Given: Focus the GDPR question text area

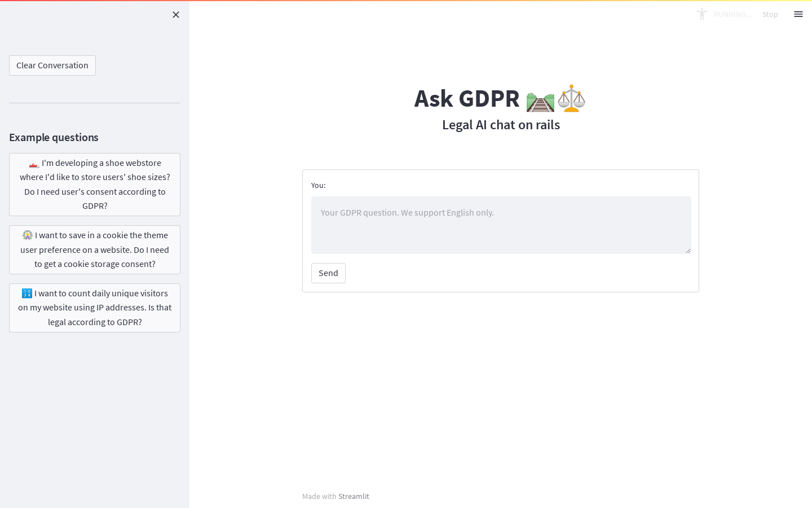Looking at the screenshot, I should [x=501, y=225].
